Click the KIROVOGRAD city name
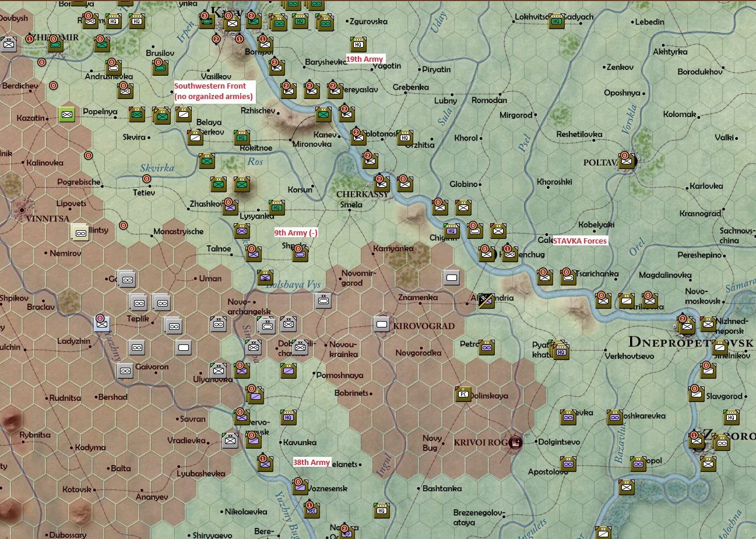The image size is (756, 539). tap(424, 326)
